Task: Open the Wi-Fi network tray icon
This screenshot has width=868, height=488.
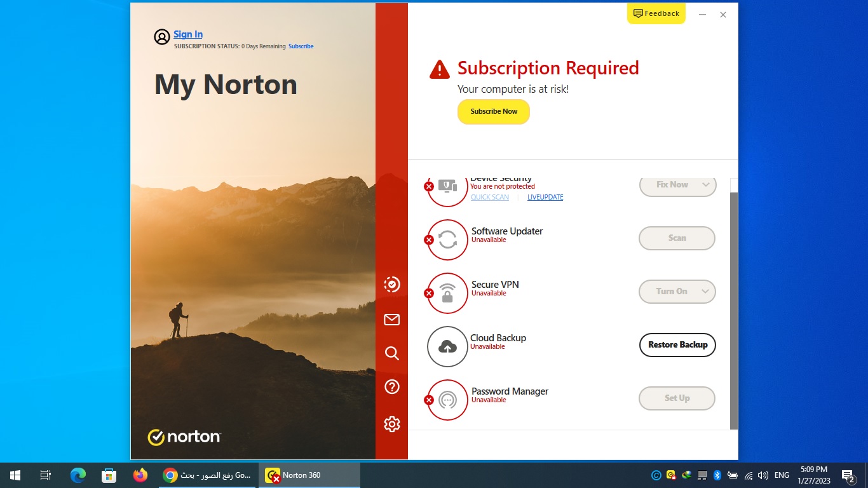Action: click(x=749, y=475)
